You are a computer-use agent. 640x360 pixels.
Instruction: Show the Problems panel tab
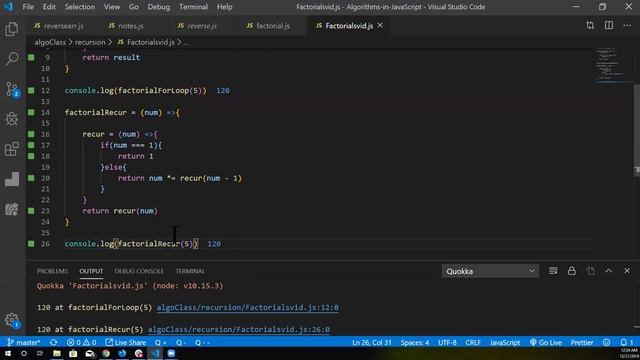[x=53, y=271]
